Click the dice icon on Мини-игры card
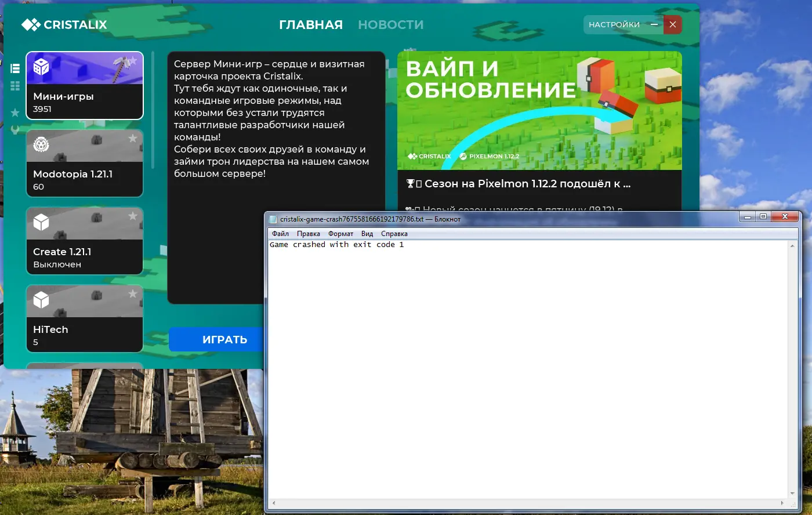Image resolution: width=812 pixels, height=515 pixels. (x=41, y=67)
